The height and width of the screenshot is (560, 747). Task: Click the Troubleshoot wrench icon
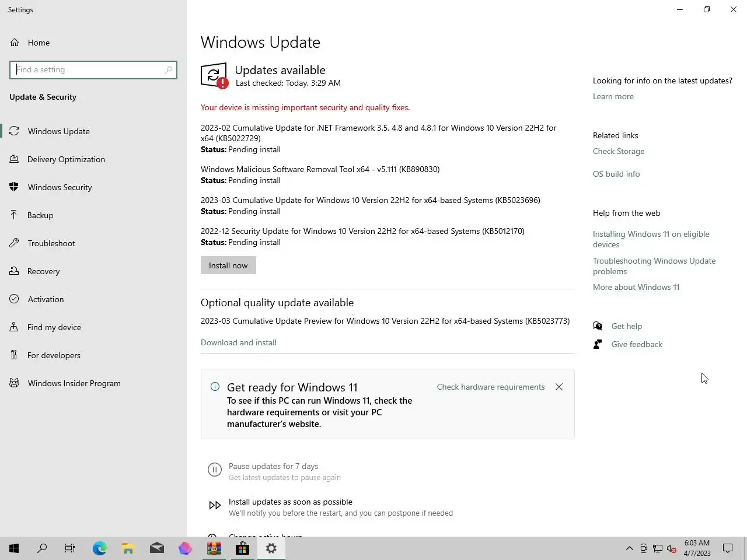coord(15,243)
